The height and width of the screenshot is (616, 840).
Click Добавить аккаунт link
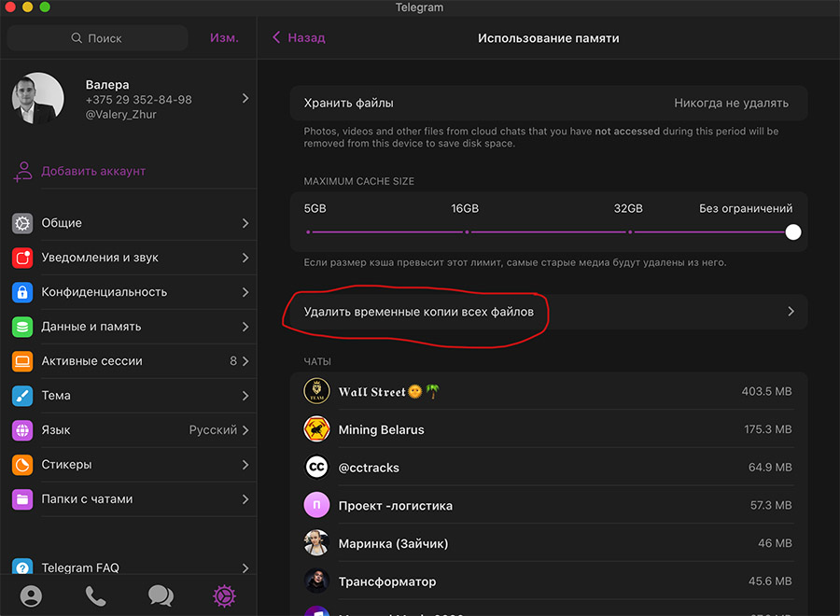[93, 172]
